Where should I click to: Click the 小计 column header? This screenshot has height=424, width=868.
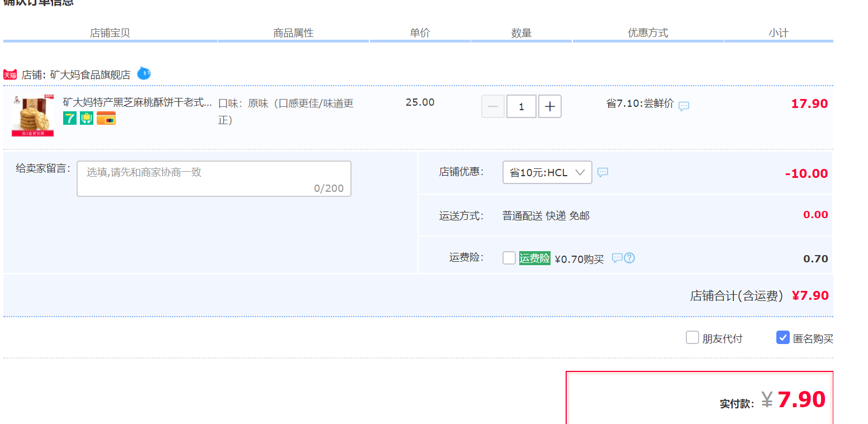tap(779, 33)
